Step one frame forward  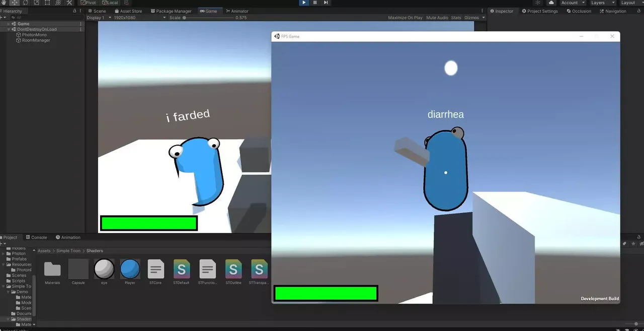click(x=326, y=3)
